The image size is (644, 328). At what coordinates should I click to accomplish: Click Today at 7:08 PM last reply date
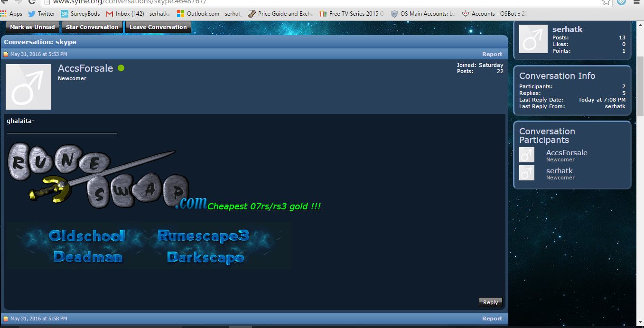tap(602, 100)
